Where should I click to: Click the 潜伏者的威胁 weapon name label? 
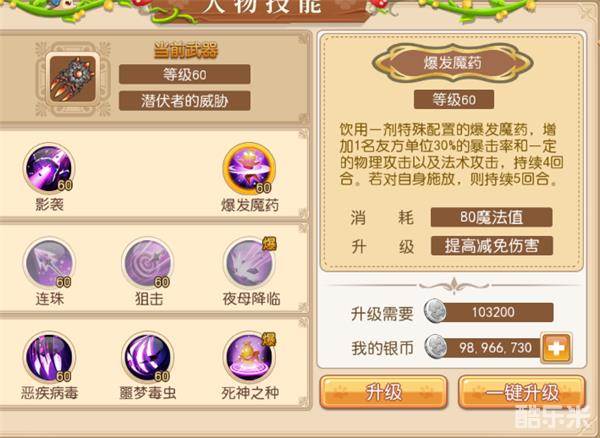click(x=184, y=101)
